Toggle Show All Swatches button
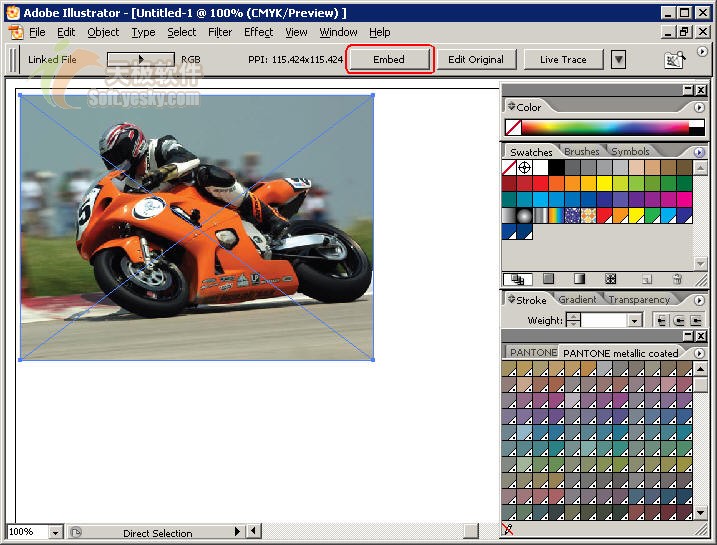 point(516,279)
